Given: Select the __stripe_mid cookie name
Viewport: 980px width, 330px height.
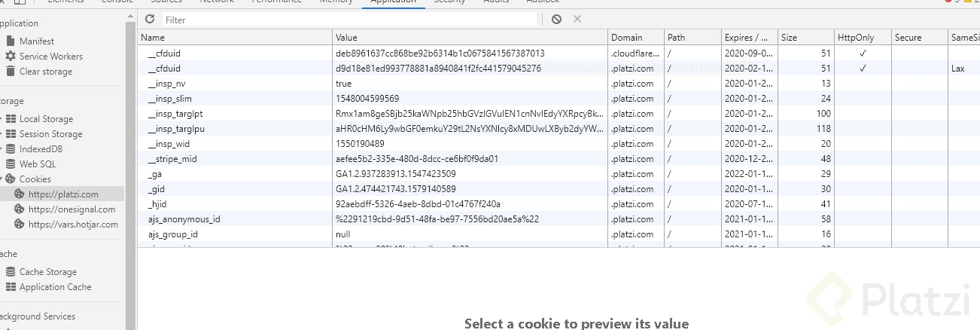Looking at the screenshot, I should (x=172, y=159).
